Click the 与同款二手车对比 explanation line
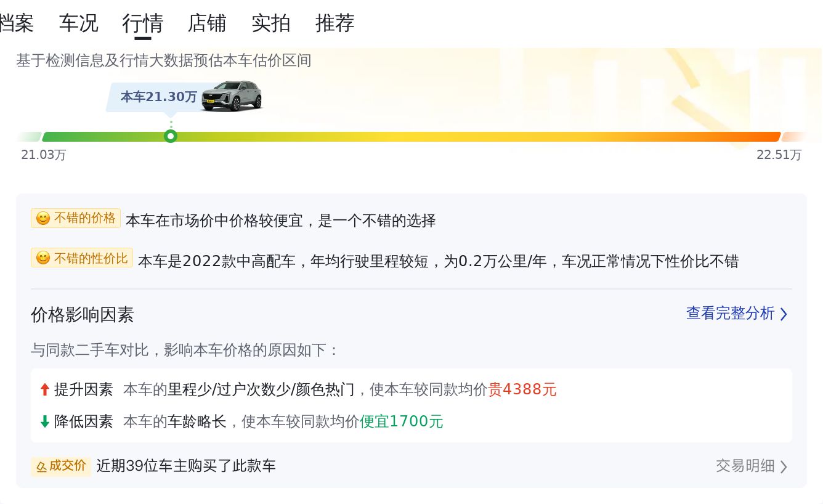The width and height of the screenshot is (823, 504). pos(185,350)
